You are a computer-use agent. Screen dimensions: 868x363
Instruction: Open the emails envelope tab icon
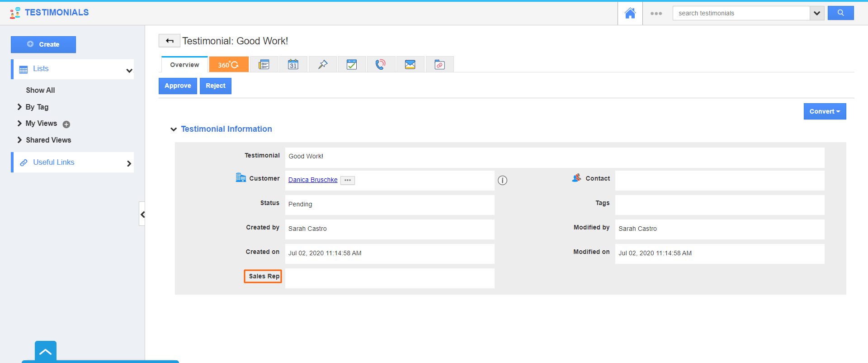410,65
